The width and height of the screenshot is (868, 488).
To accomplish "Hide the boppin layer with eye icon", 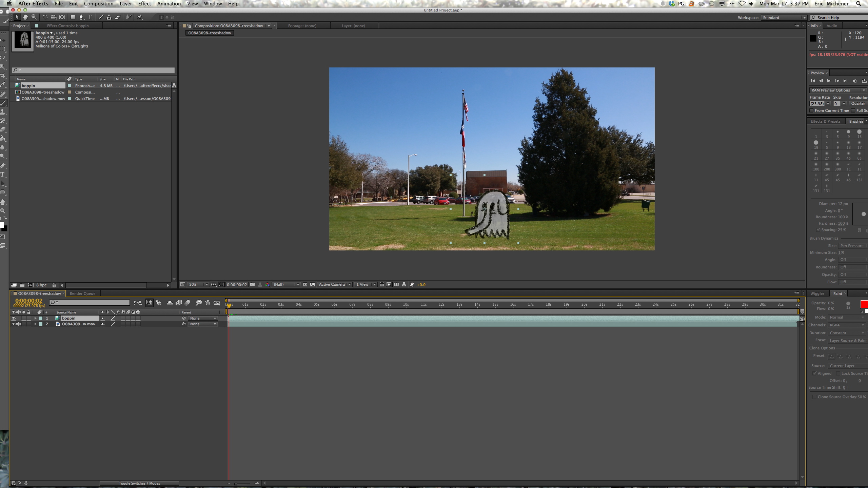I will [x=14, y=318].
